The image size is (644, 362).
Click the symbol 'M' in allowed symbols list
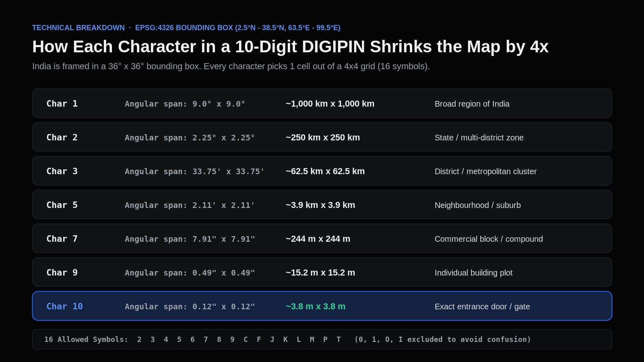coord(312,339)
